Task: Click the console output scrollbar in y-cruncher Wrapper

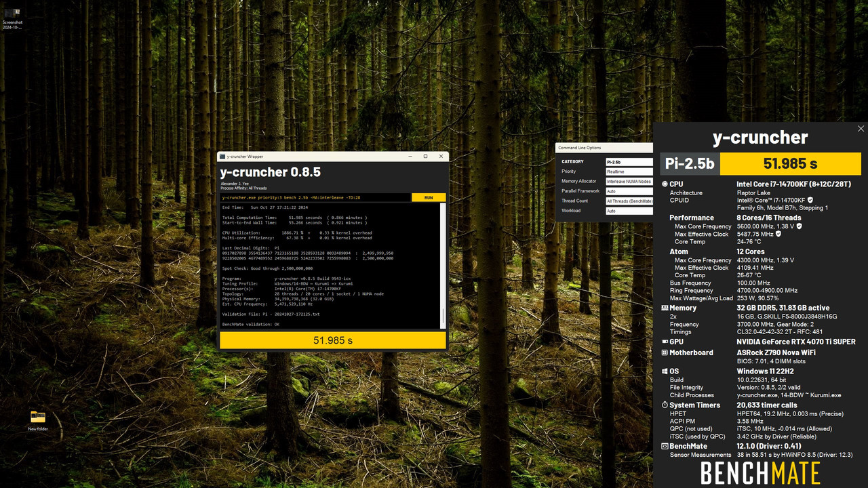Action: click(443, 266)
